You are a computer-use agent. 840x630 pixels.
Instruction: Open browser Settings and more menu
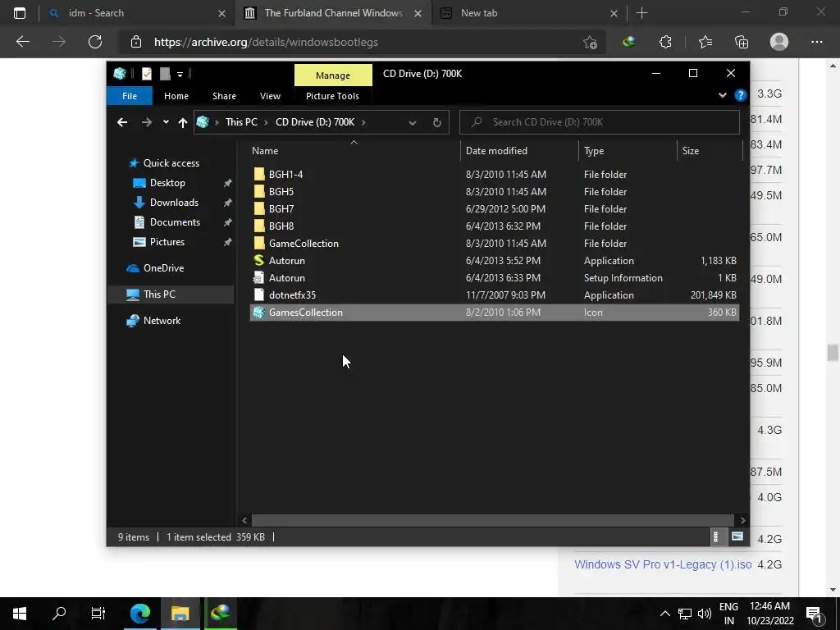(x=816, y=42)
